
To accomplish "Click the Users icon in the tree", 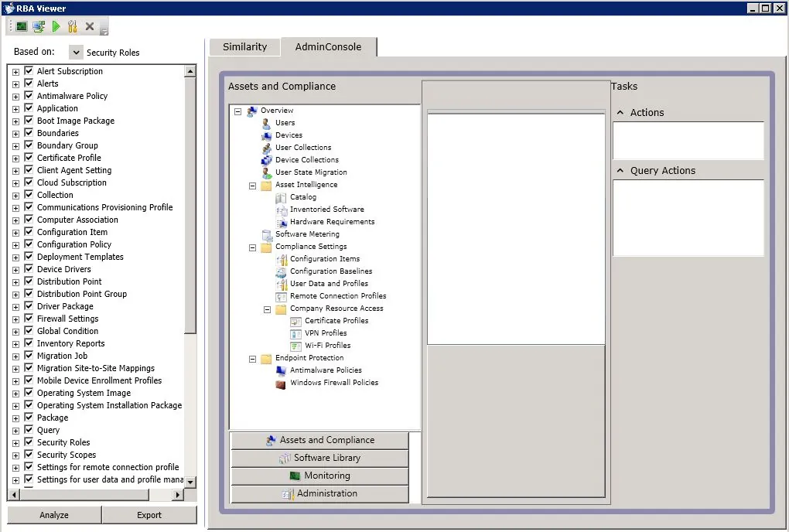I will 266,123.
